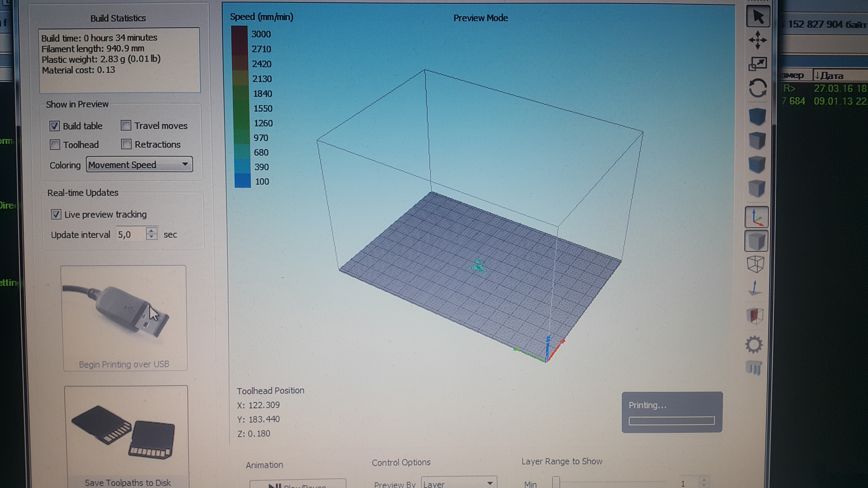This screenshot has height=488, width=868.
Task: Click the Layer Range to Show label
Action: click(x=562, y=461)
